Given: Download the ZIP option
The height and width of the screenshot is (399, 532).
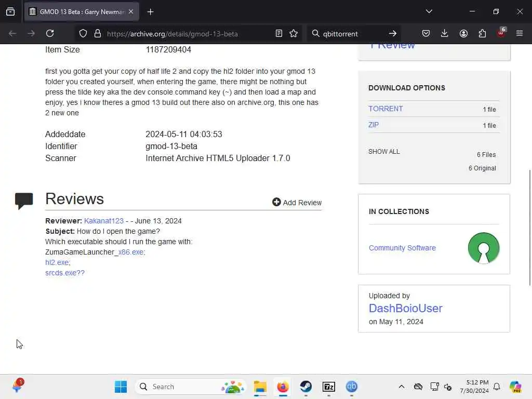Looking at the screenshot, I should pyautogui.click(x=373, y=125).
